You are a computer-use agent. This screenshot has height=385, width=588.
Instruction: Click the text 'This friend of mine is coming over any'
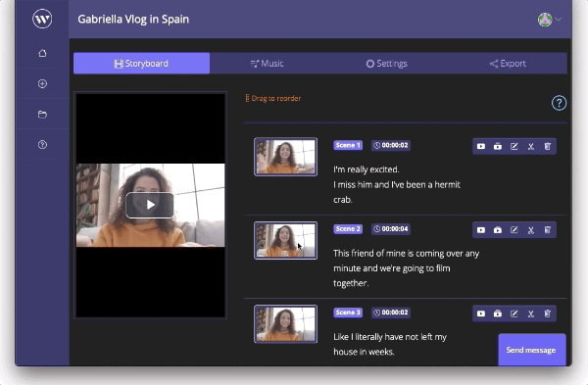pos(406,254)
